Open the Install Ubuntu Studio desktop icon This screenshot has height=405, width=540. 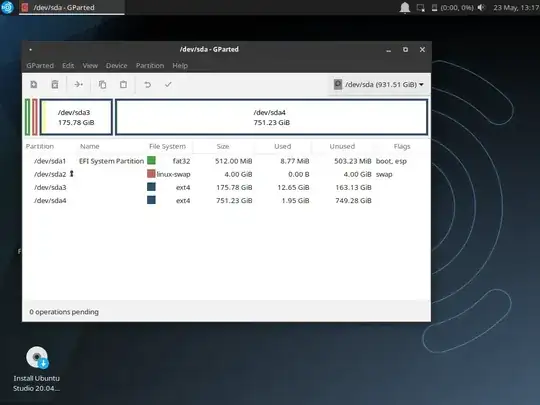pyautogui.click(x=37, y=368)
